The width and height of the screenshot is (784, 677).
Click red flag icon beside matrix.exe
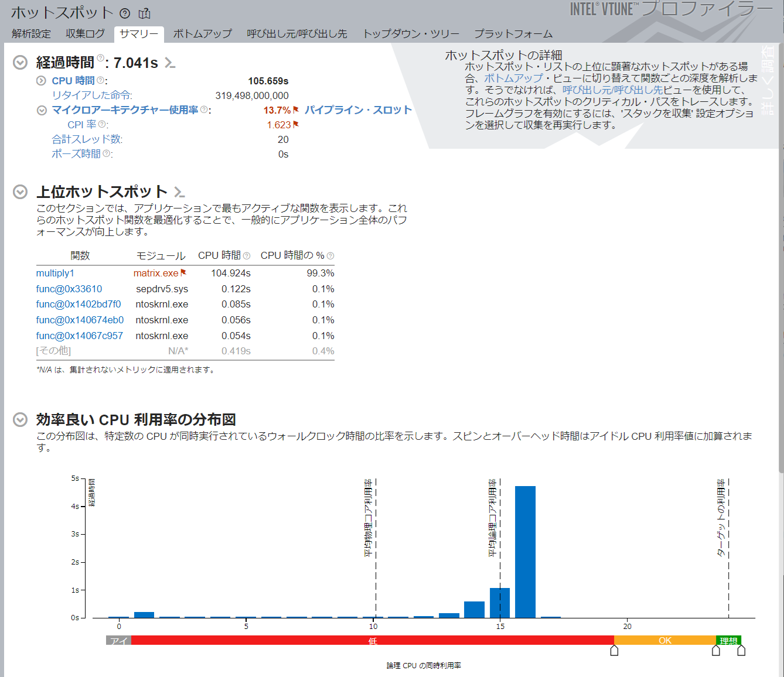183,273
